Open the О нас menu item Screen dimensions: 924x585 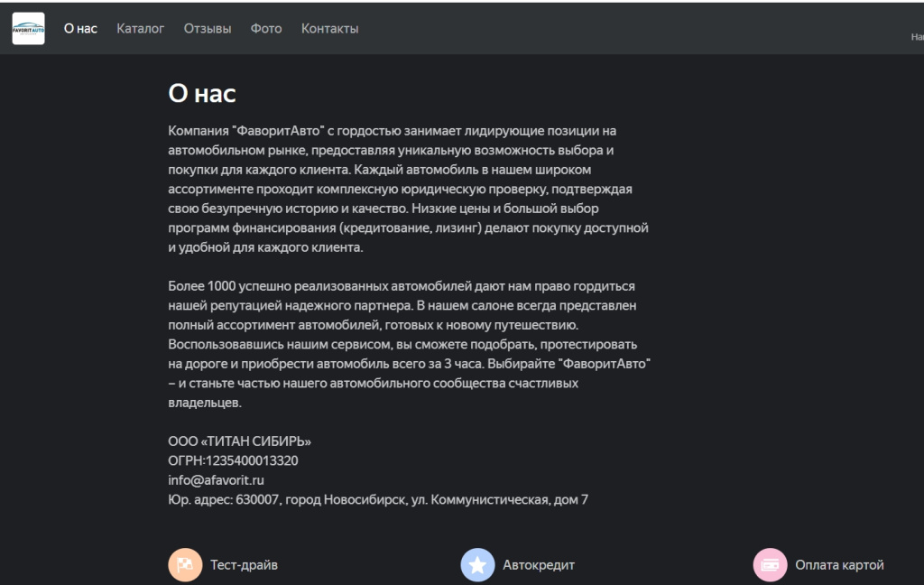click(x=79, y=28)
